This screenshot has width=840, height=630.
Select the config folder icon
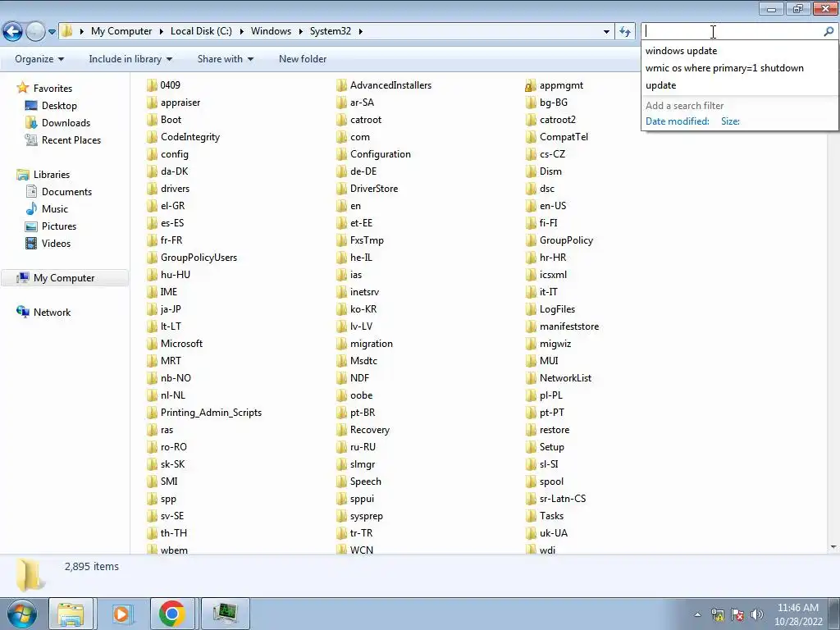click(x=152, y=154)
